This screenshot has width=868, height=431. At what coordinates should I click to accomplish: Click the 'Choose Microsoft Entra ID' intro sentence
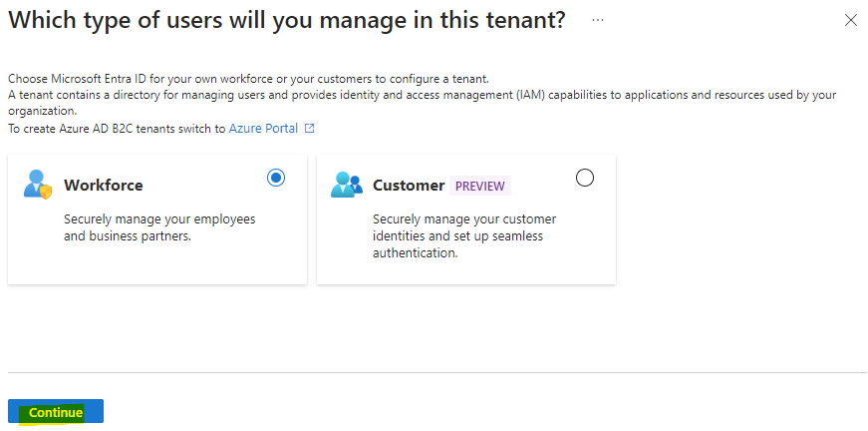[x=248, y=78]
